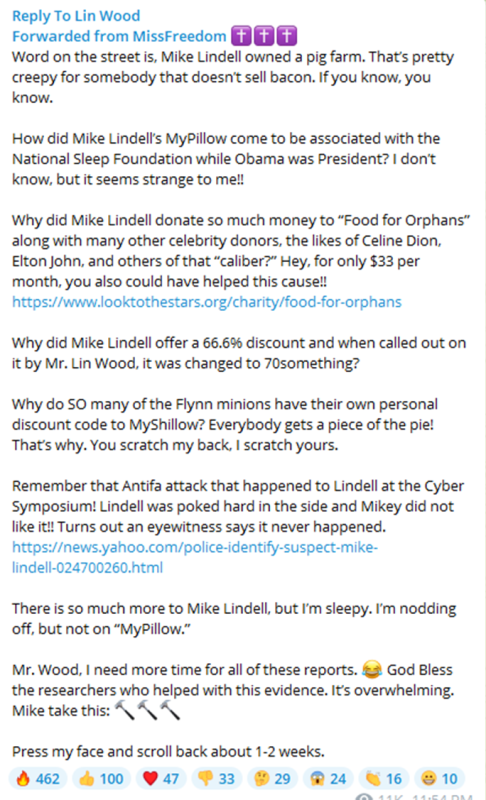The height and width of the screenshot is (800, 486).
Task: Open the looktothestars.org charity link
Action: (207, 302)
